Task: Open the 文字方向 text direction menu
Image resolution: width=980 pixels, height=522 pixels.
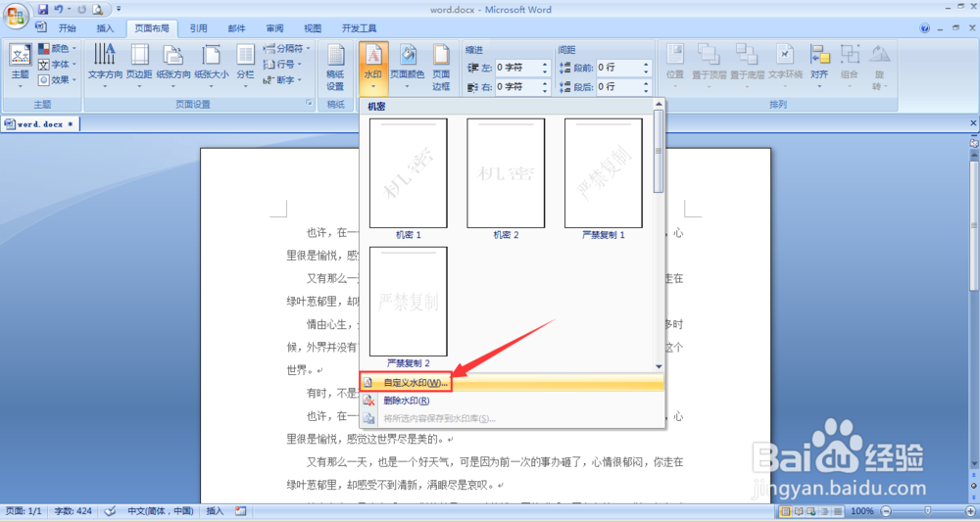Action: [105, 67]
